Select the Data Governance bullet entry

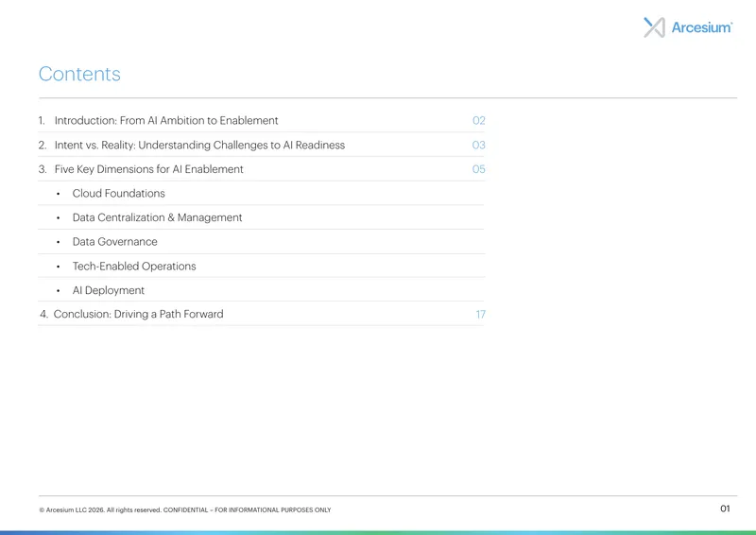[114, 242]
